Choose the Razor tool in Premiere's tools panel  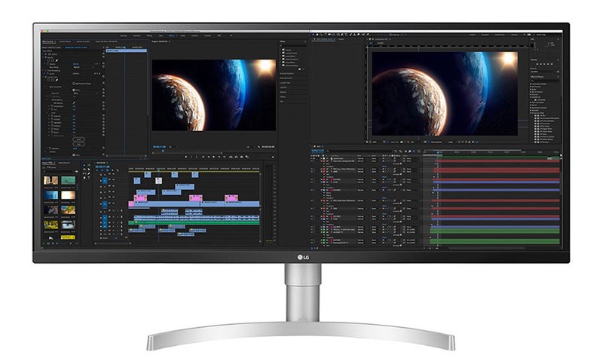(89, 169)
